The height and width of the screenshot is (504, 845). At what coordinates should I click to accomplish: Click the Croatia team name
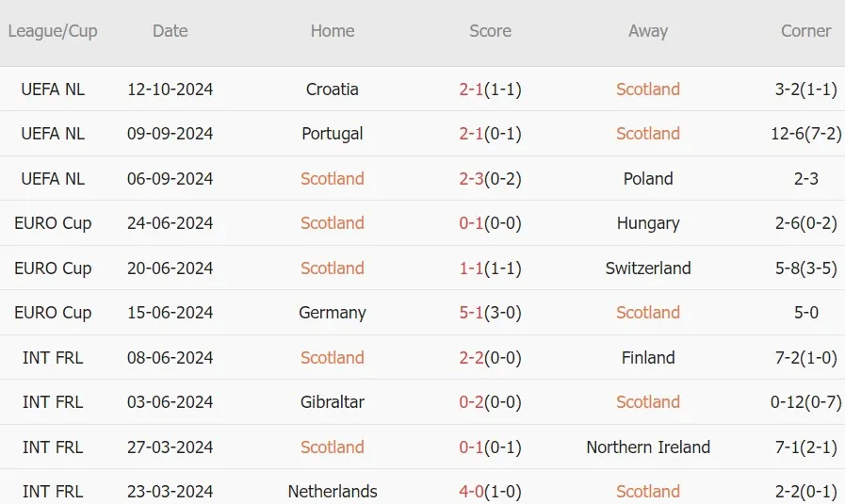pos(332,89)
